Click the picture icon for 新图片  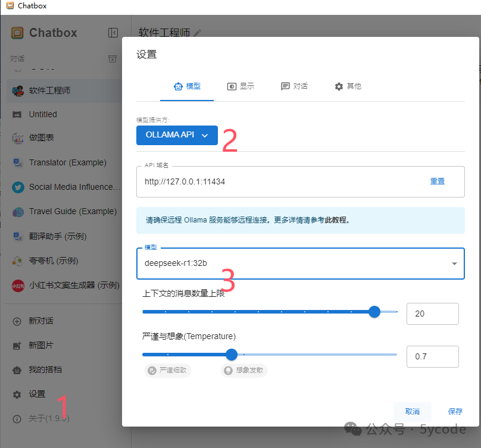(17, 346)
